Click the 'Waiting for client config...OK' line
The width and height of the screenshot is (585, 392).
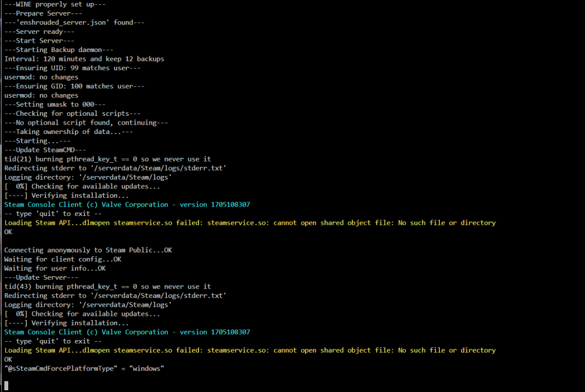pos(63,259)
